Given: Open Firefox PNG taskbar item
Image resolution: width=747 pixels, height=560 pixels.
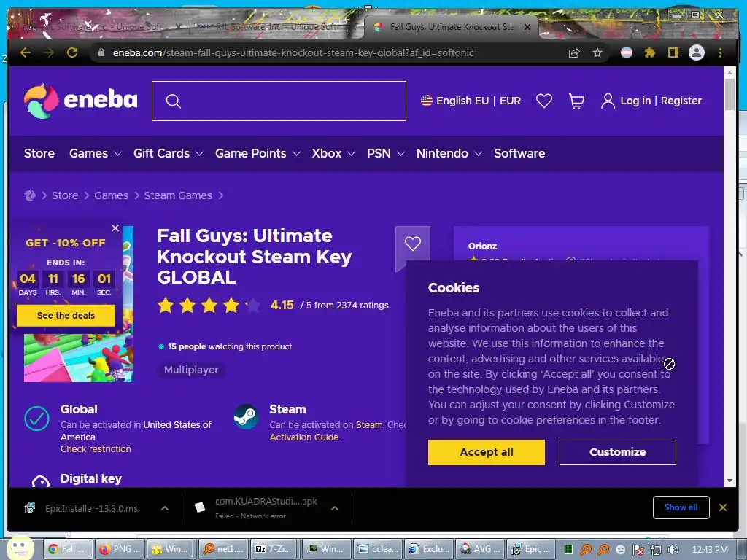Looking at the screenshot, I should pos(120,549).
